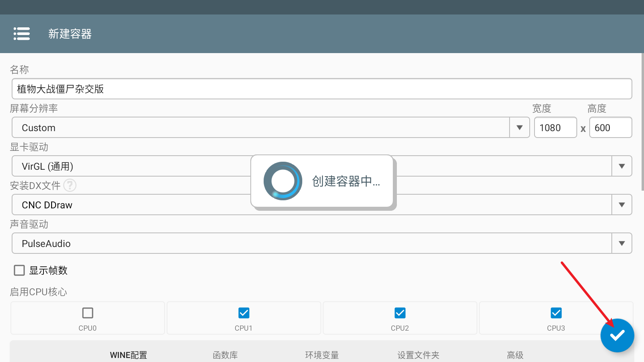
Task: Expand the CNC DDraw dropdown arrow
Action: pyautogui.click(x=621, y=205)
